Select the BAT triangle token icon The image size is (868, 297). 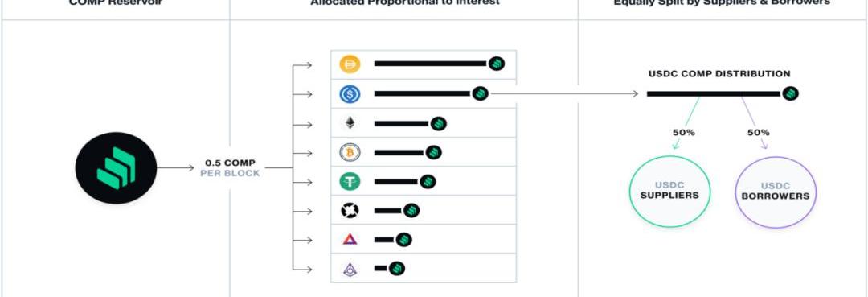(350, 239)
